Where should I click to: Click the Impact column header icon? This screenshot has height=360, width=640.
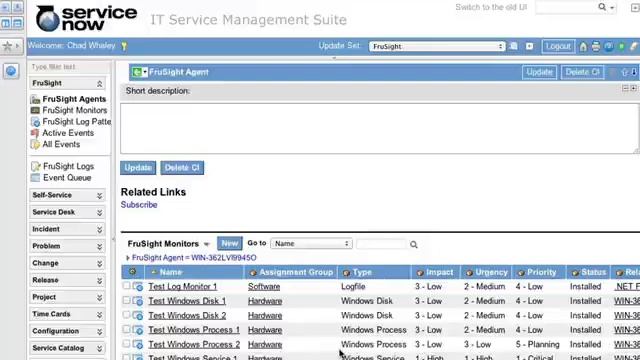point(420,273)
